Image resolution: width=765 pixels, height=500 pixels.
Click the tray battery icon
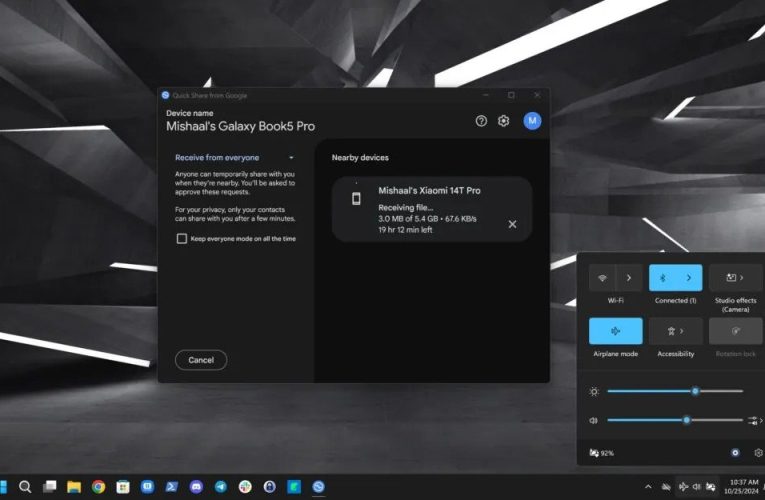[x=711, y=486]
